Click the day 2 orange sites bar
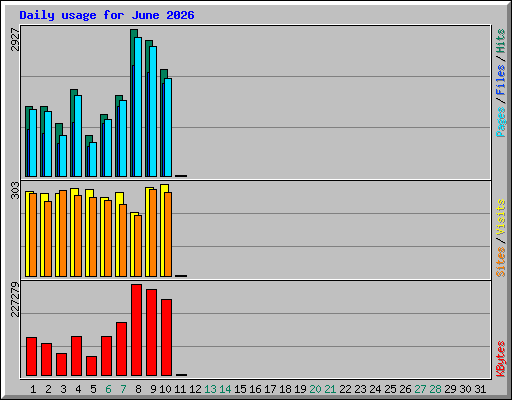Viewport: 512px width, 400px height. 48,239
